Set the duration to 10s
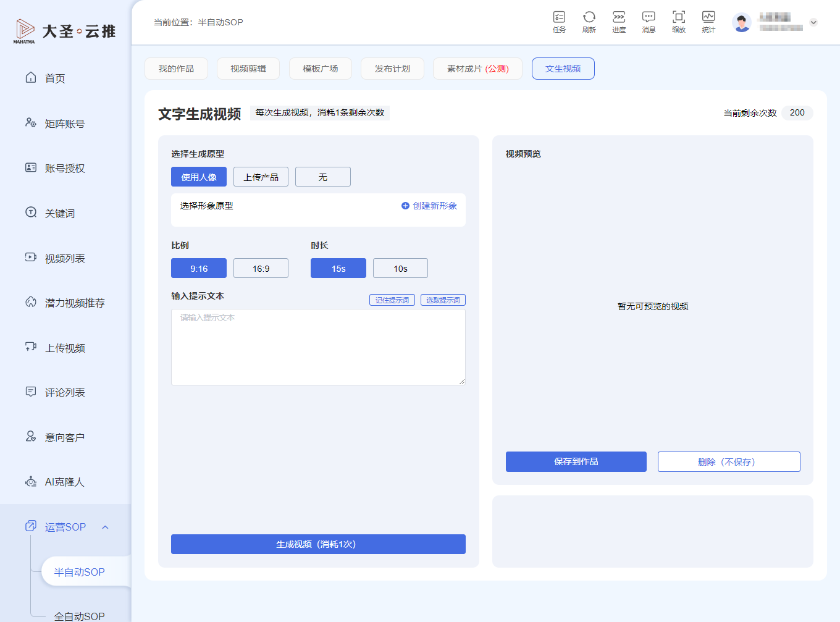Viewport: 840px width, 622px height. point(400,268)
